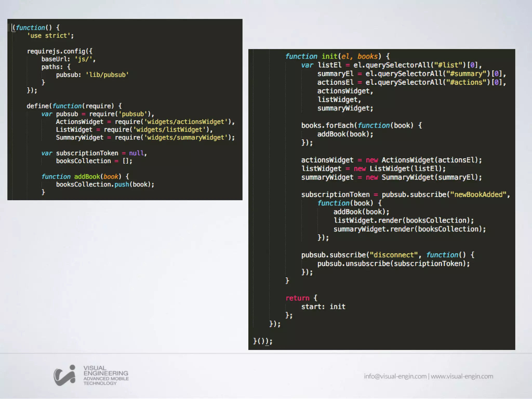Open the www.visual-engin.com link
The image size is (532, 399).
pyautogui.click(x=462, y=376)
